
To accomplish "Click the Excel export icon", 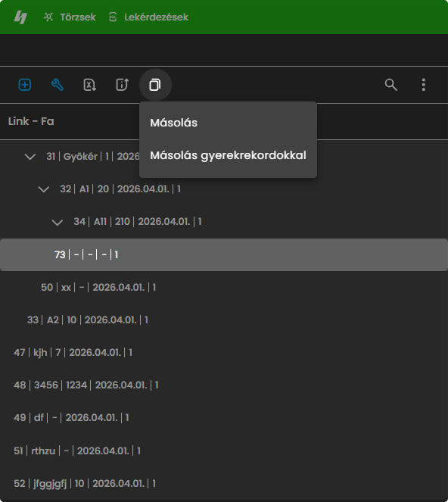I will click(89, 85).
